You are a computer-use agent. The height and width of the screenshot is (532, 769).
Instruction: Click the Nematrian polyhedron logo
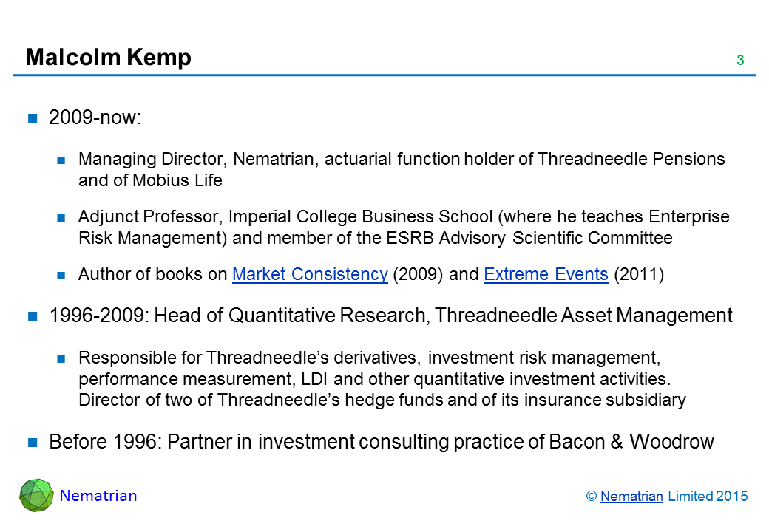click(x=36, y=495)
